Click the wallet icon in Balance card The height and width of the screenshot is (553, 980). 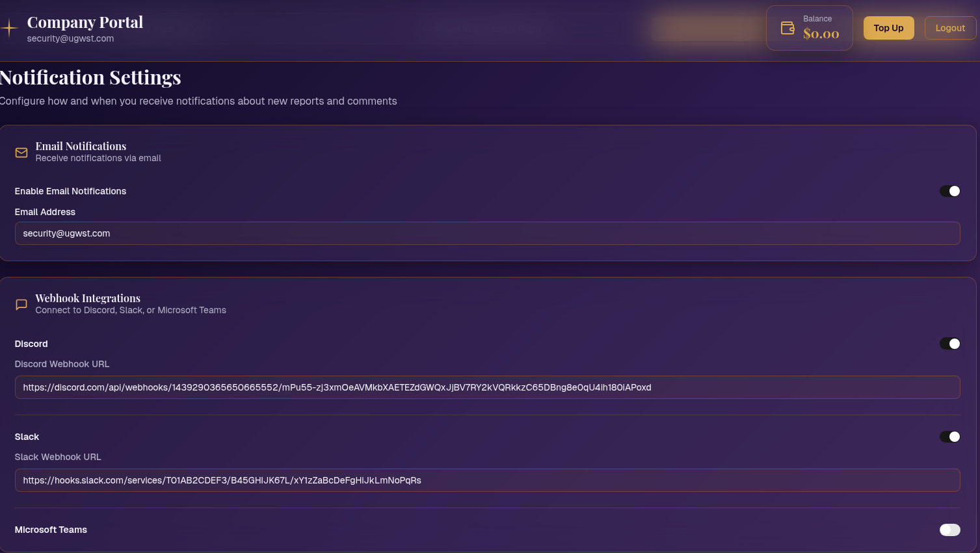[x=788, y=28]
